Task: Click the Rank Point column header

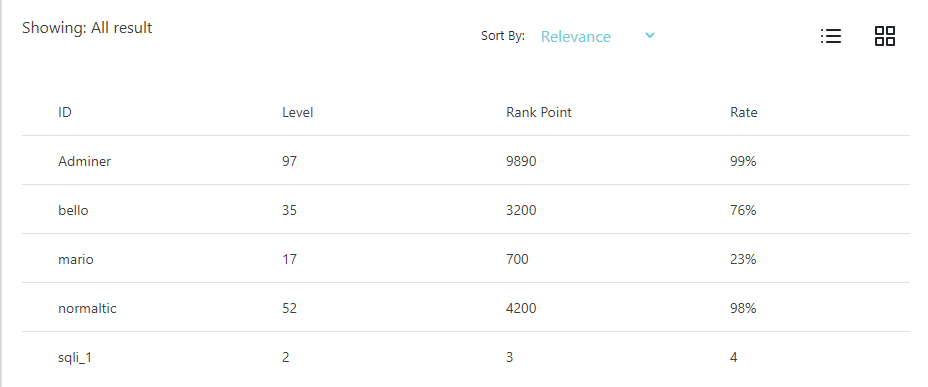Action: click(539, 112)
